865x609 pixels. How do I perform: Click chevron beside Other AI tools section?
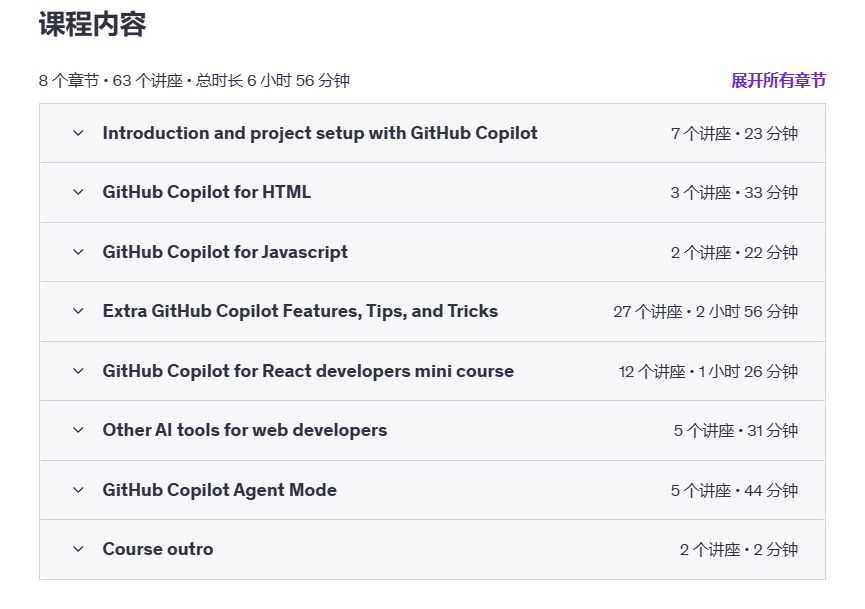78,430
